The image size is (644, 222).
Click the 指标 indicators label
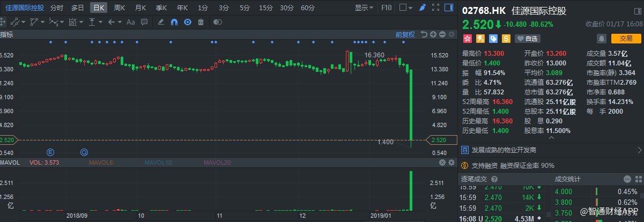(x=6, y=34)
